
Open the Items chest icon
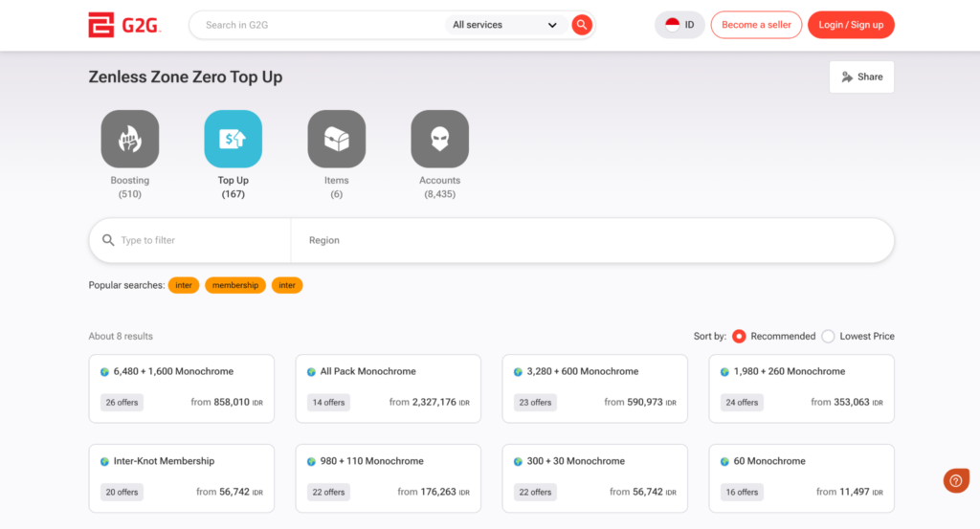tap(336, 140)
